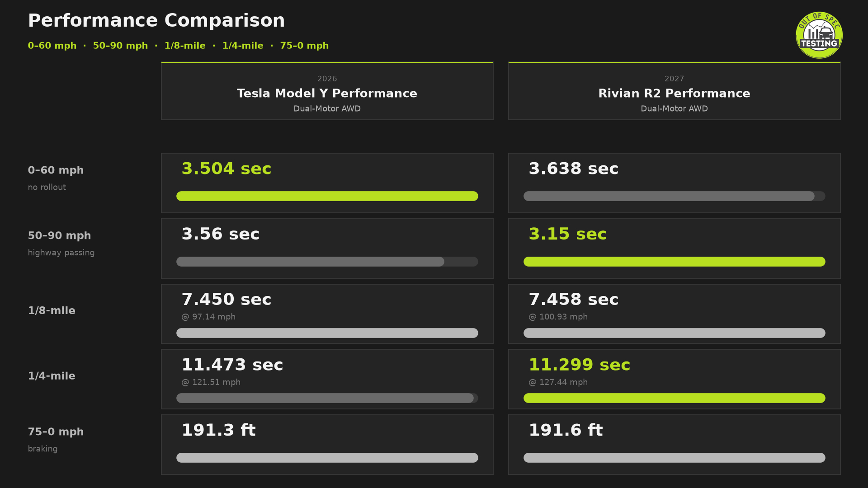Click the Rivian R2 Performance header card
The width and height of the screenshot is (868, 488).
click(674, 91)
